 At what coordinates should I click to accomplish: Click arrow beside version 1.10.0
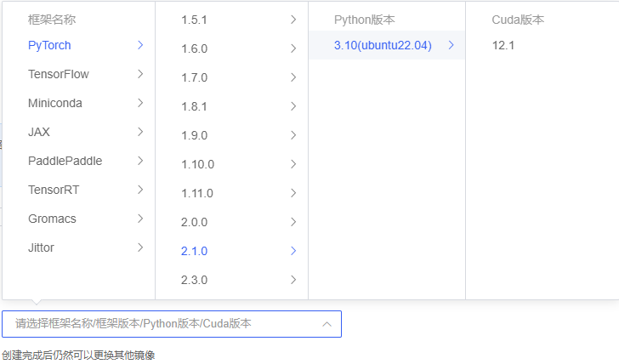(x=293, y=164)
